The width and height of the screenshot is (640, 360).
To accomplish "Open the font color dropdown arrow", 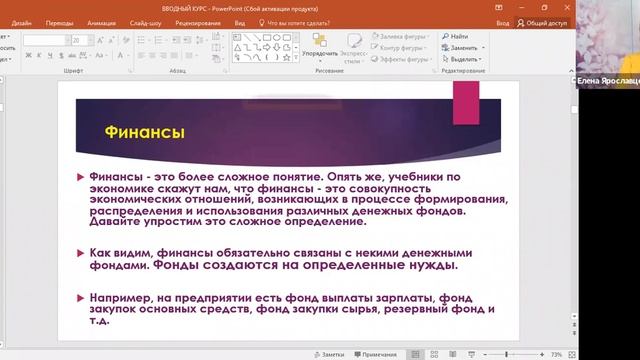I will 128,55.
